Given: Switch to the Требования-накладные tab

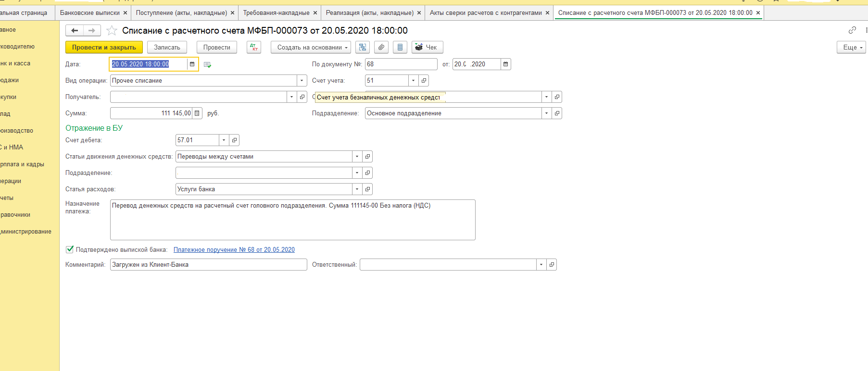Looking at the screenshot, I should 277,13.
